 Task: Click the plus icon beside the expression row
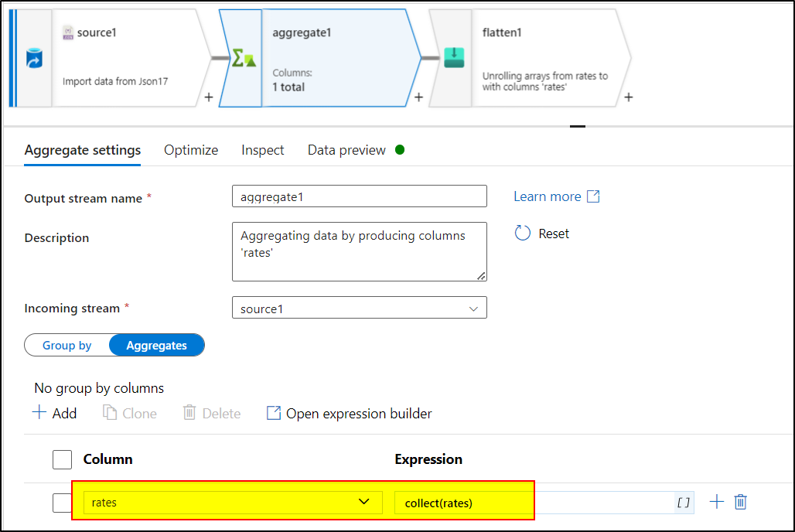pos(716,502)
